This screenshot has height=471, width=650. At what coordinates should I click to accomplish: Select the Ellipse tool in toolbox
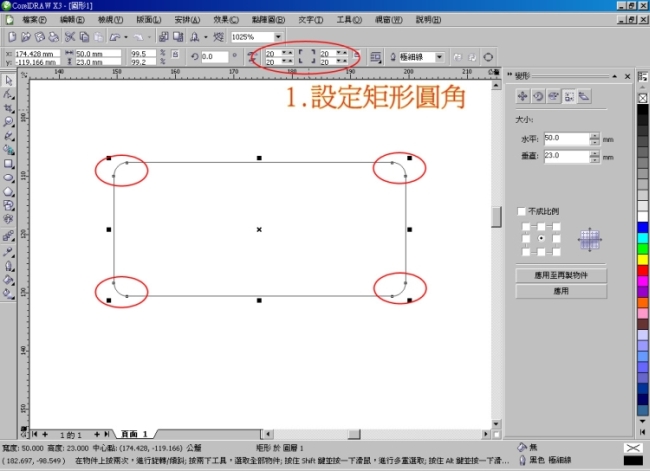(8, 178)
